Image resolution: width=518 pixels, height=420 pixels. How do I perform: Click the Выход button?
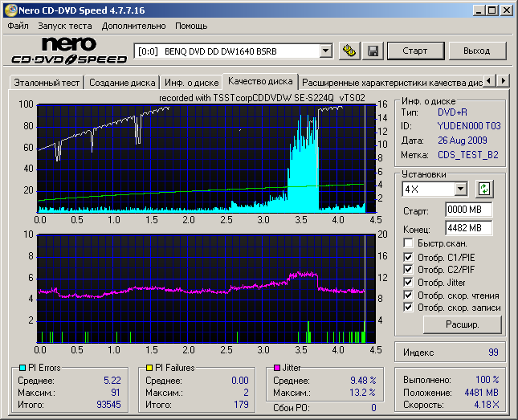click(477, 51)
